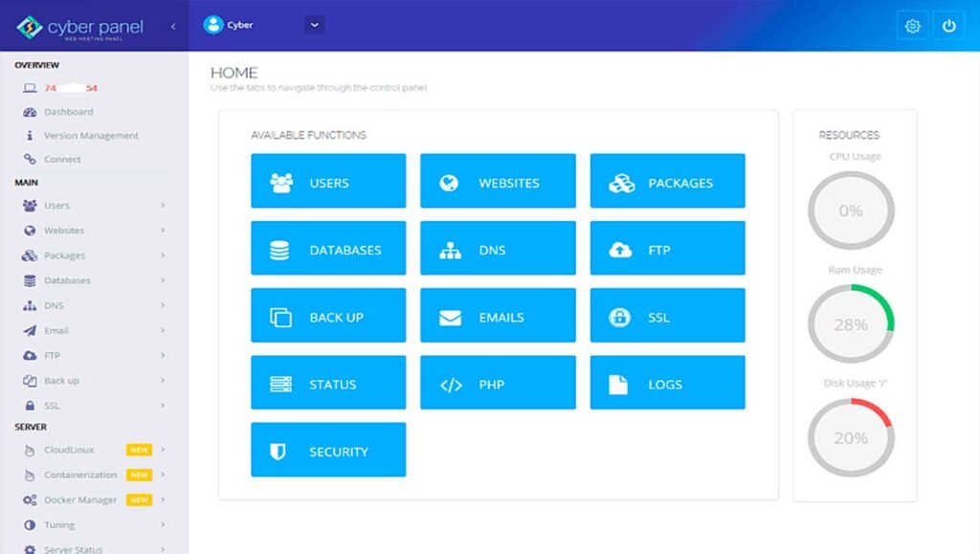Open the FTP function tile
This screenshot has width=980, height=554.
(667, 248)
